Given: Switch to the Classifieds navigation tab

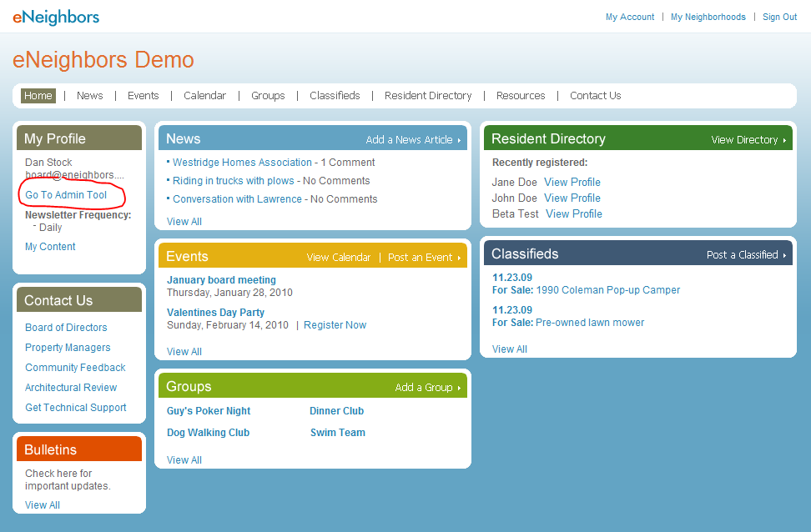Looking at the screenshot, I should pos(335,96).
